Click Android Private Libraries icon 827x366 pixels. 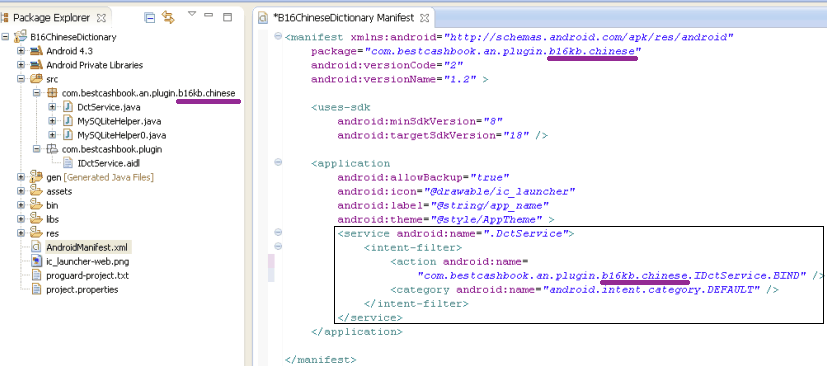pyautogui.click(x=36, y=65)
